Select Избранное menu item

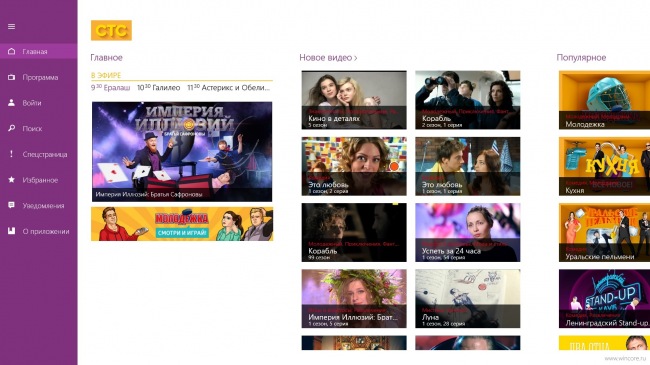[x=39, y=180]
